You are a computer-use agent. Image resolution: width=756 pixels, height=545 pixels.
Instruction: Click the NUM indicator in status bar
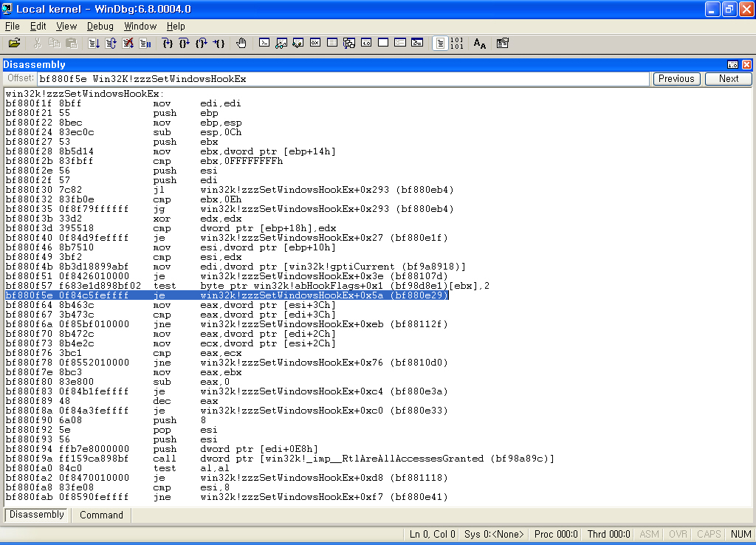point(740,534)
